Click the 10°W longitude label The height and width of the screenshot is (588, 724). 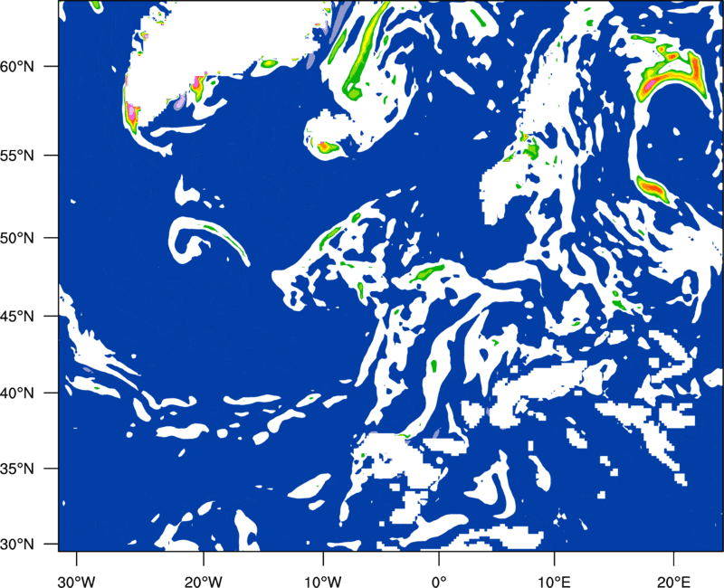point(323,581)
